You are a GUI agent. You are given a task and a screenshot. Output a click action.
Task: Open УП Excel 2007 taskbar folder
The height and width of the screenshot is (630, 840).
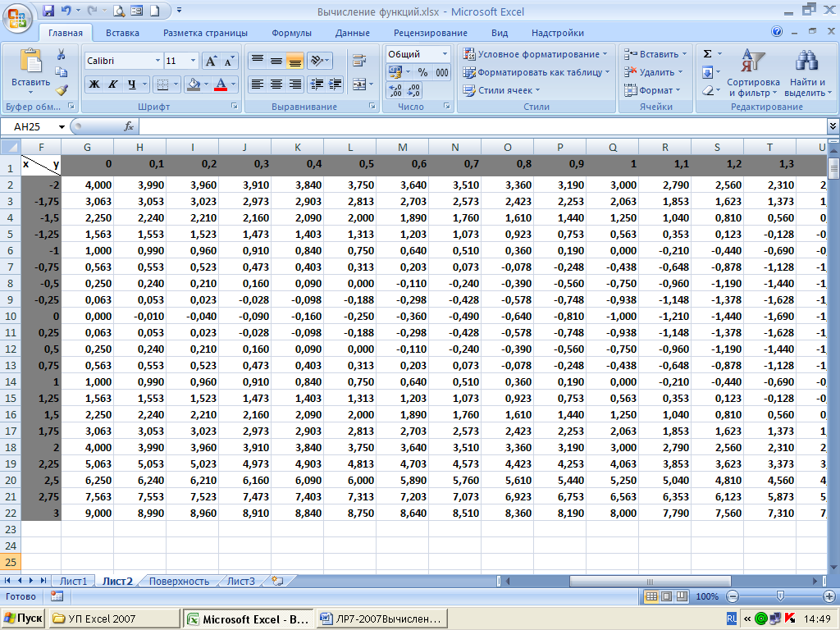(x=114, y=619)
